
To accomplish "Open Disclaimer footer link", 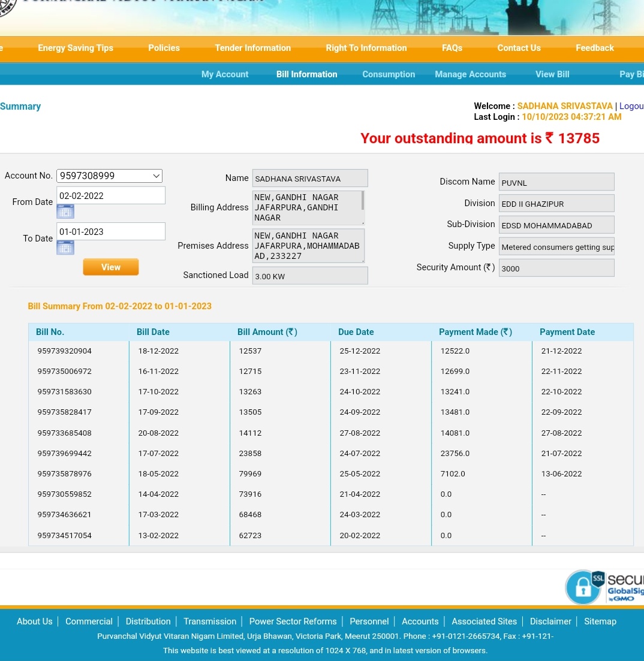I will pyautogui.click(x=550, y=621).
